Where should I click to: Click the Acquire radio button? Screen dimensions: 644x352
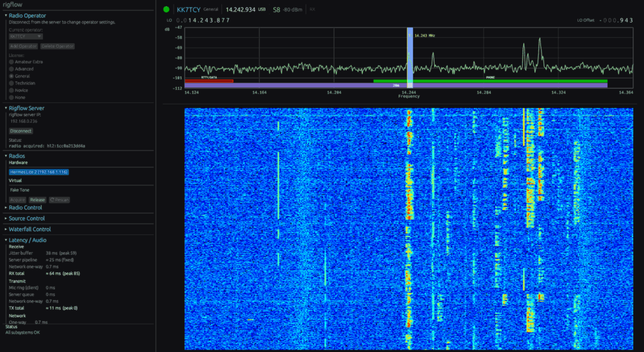tap(17, 200)
